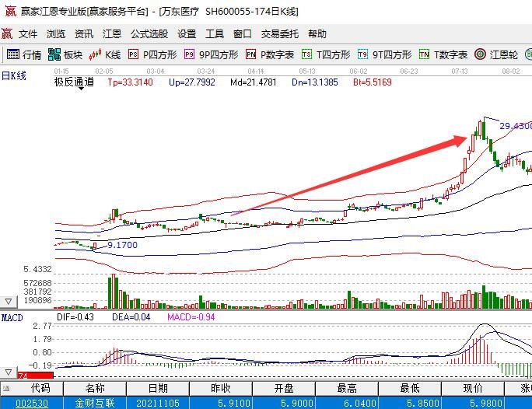The height and width of the screenshot is (409, 532).
Task: Sort table by 昨收 column header
Action: click(221, 388)
